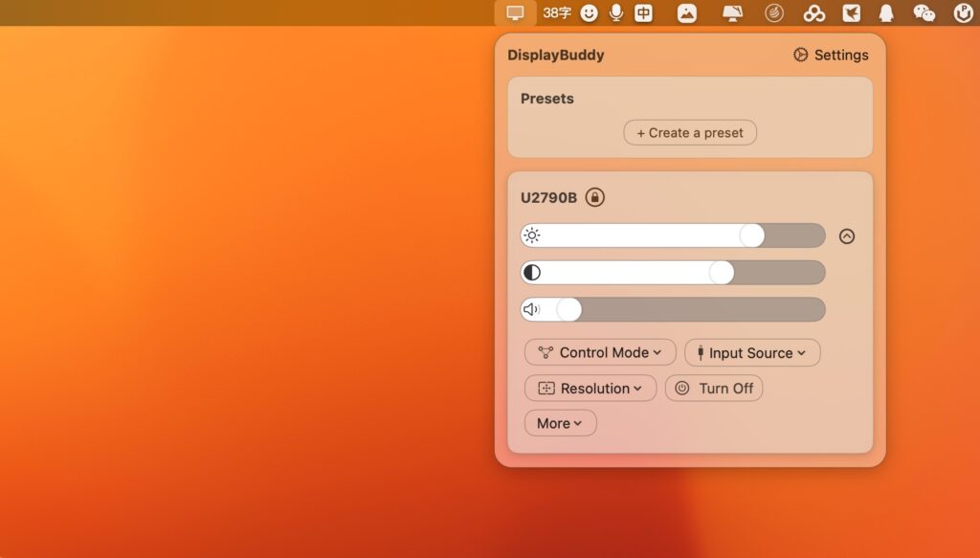Open DisplayBuddy Settings via the gear icon

[831, 55]
